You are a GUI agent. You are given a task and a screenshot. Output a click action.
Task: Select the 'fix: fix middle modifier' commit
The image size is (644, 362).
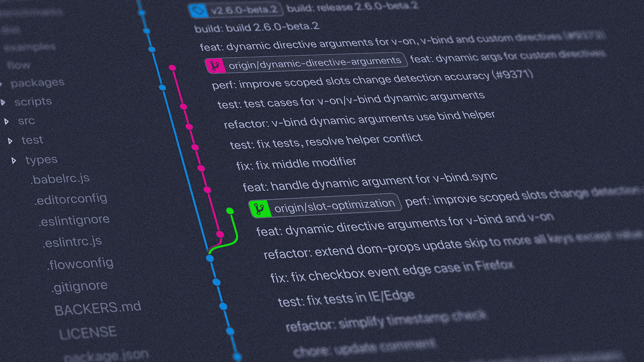pyautogui.click(x=296, y=163)
